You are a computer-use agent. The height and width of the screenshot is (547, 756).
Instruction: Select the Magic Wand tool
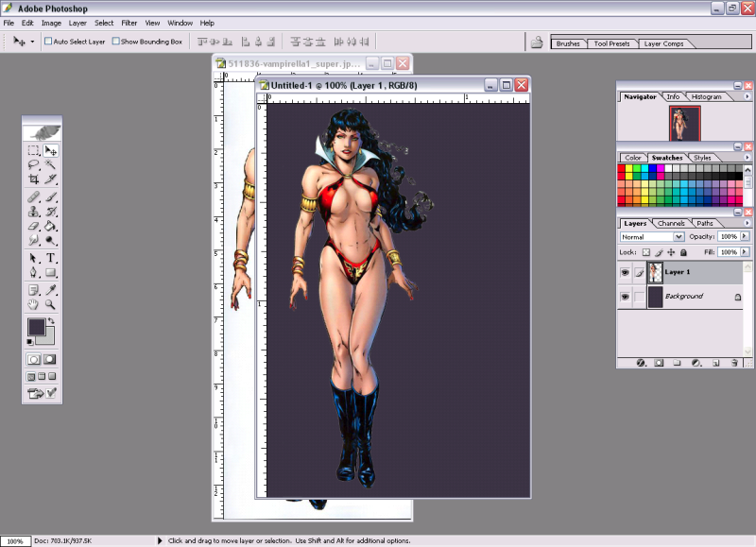(x=51, y=164)
